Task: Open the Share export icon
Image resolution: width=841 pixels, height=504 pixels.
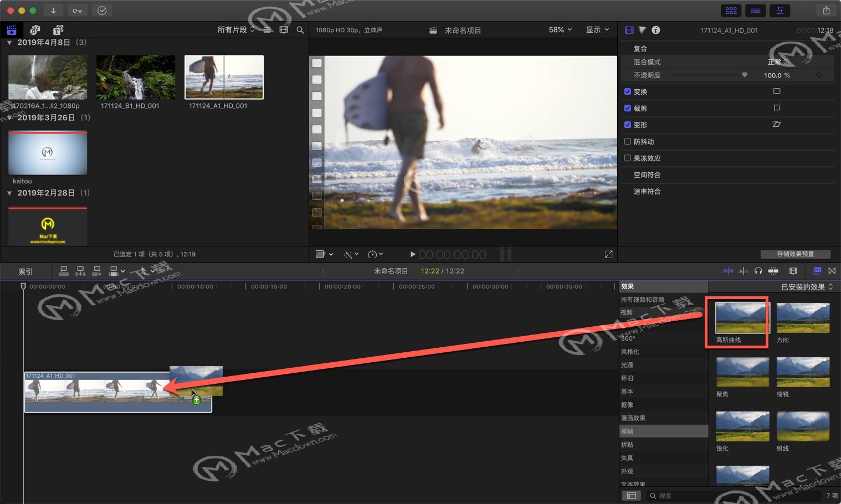Action: (826, 11)
